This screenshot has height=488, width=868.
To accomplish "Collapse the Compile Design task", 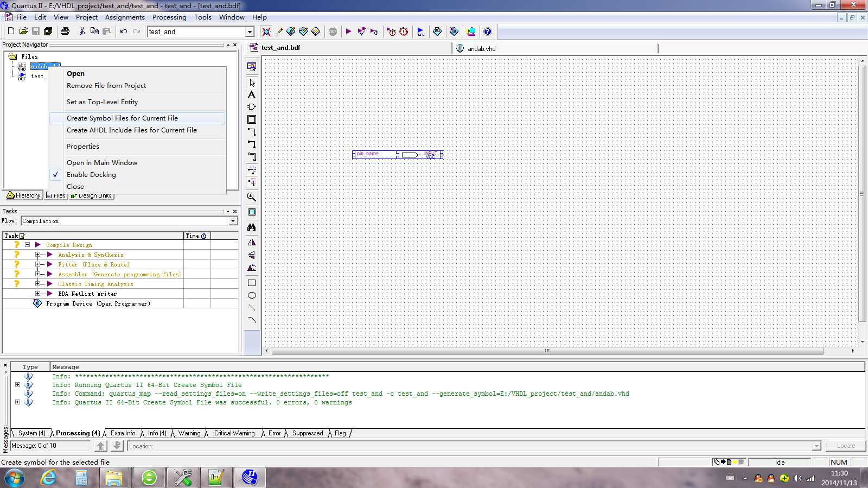I will pyautogui.click(x=27, y=245).
